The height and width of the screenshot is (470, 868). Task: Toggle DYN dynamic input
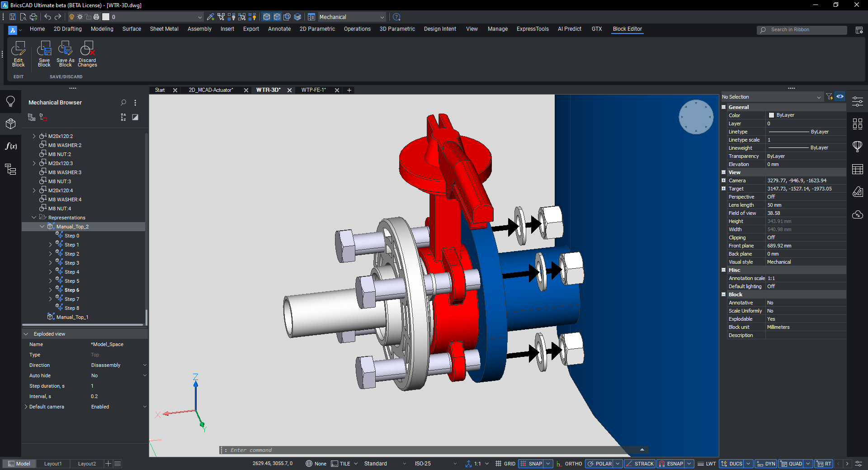pos(766,464)
